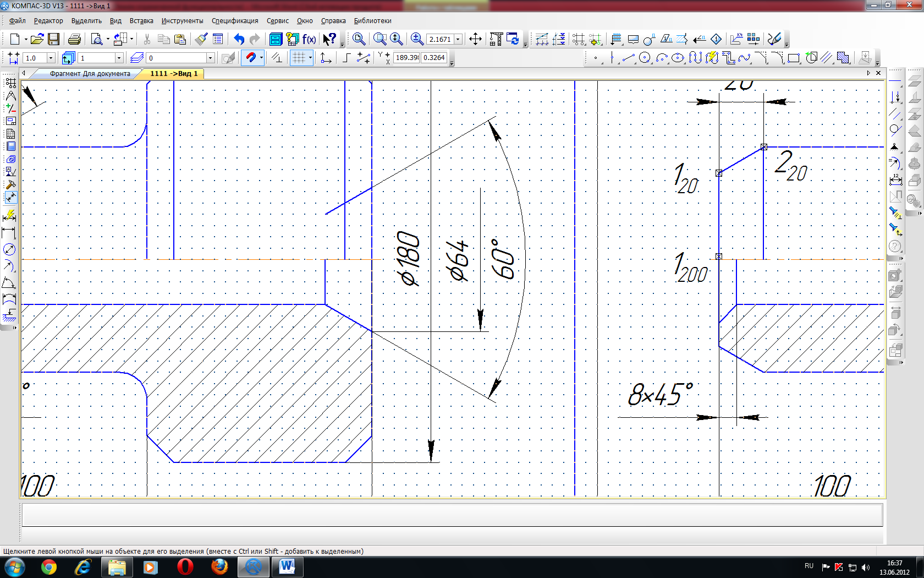Open the Файл menu
924x578 pixels.
pos(18,21)
